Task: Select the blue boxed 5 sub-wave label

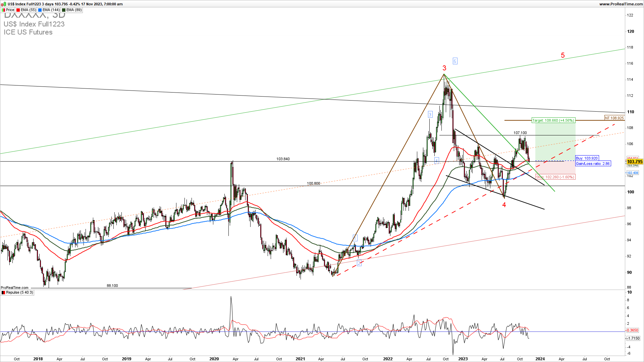Action: pos(455,61)
